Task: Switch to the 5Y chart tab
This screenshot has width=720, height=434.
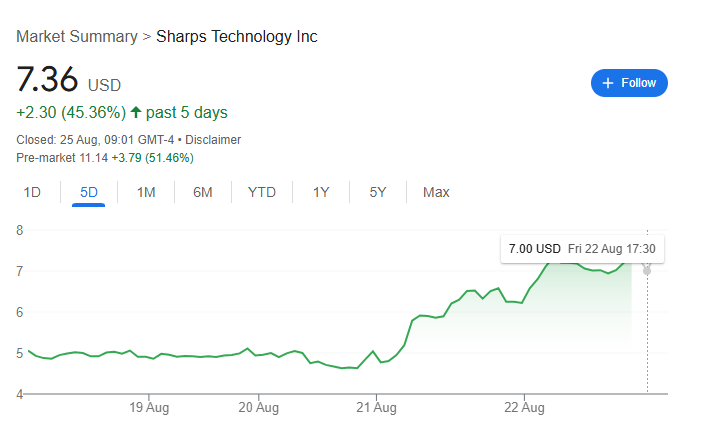Action: (x=378, y=192)
